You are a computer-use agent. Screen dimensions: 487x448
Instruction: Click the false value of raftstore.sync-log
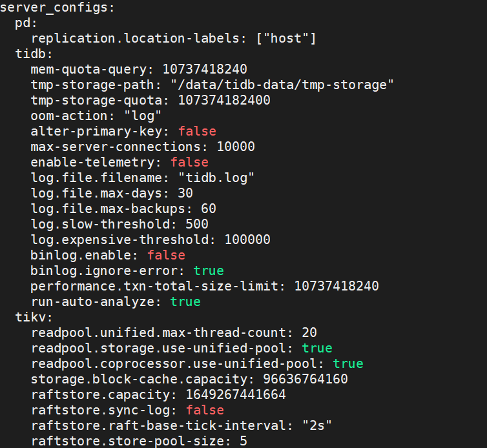[x=205, y=410]
